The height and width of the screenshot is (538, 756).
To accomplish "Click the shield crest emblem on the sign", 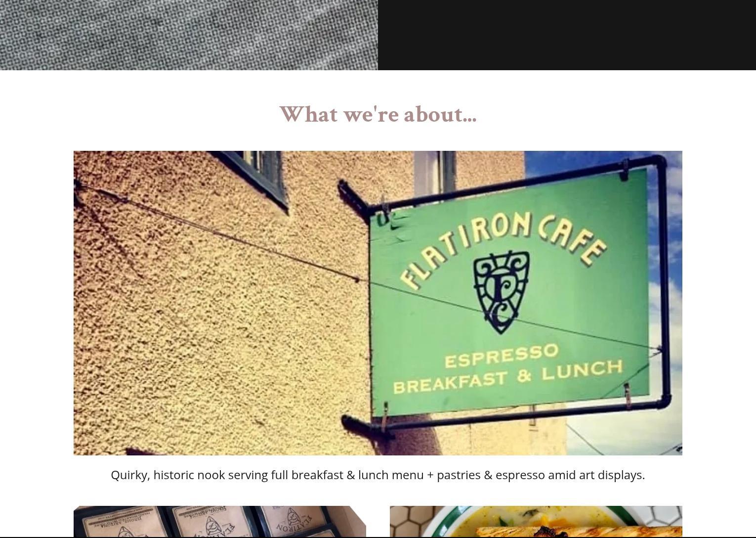I will (x=501, y=292).
